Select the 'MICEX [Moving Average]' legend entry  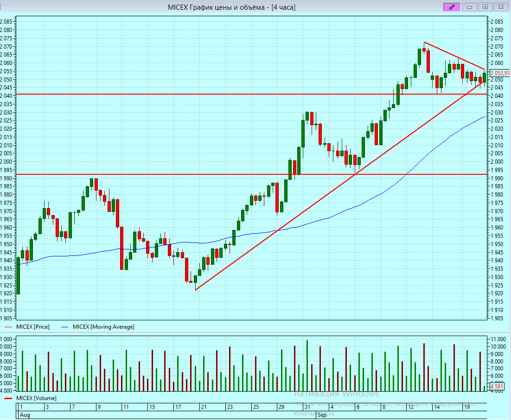[x=103, y=326]
